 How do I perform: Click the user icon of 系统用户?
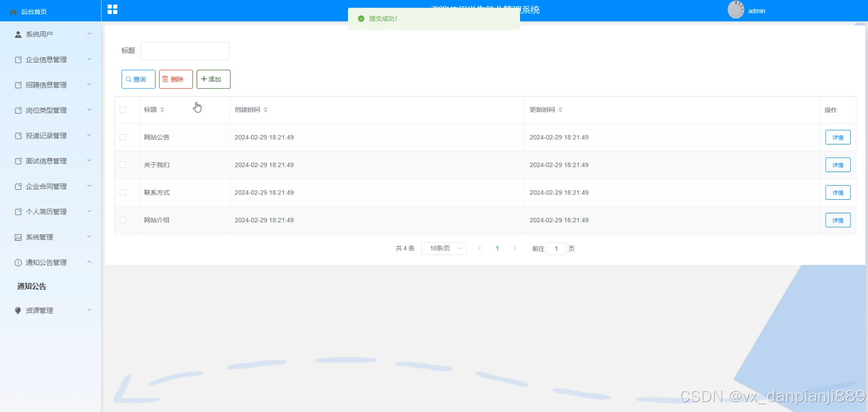pos(18,34)
